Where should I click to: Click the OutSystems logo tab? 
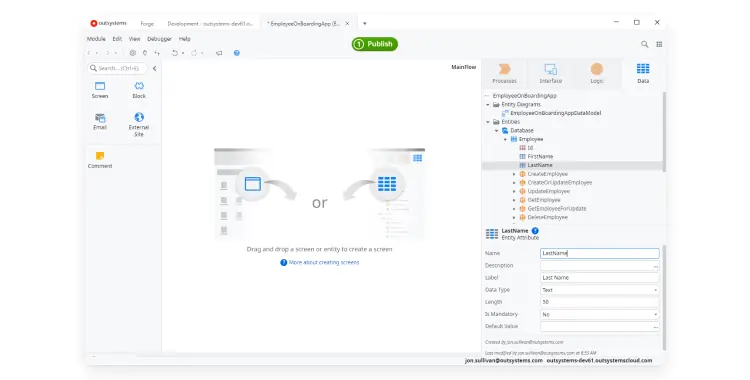(109, 23)
